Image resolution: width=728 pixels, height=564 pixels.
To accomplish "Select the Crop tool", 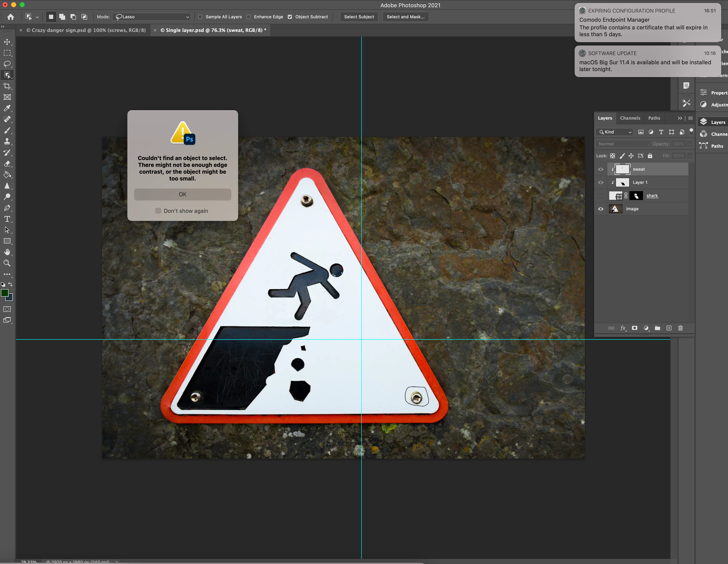I will pos(7,86).
